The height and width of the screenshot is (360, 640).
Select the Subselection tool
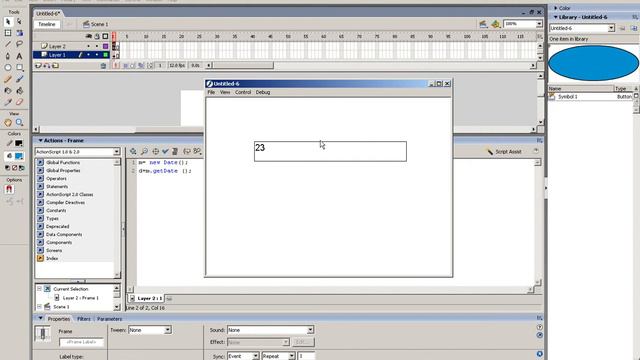click(x=19, y=22)
